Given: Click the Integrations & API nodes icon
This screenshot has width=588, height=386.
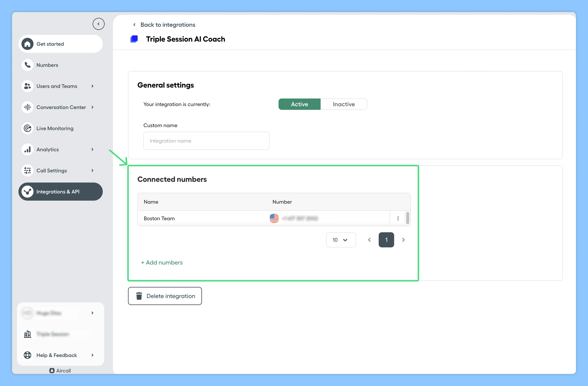Looking at the screenshot, I should click(27, 192).
